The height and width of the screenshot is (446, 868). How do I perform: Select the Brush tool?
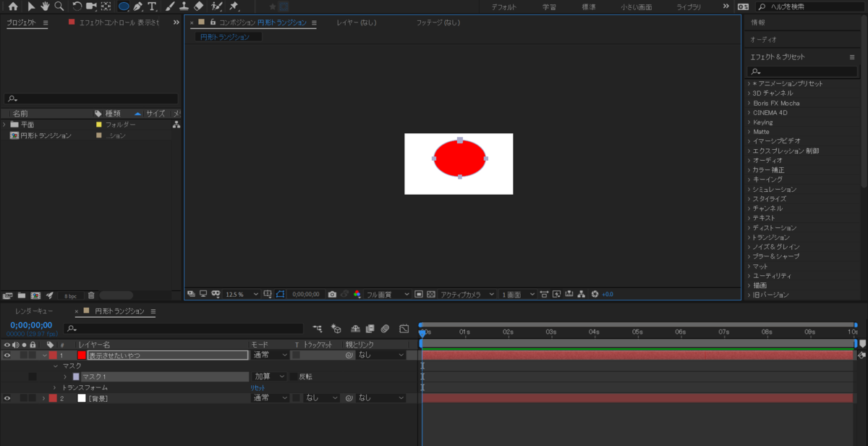click(170, 6)
